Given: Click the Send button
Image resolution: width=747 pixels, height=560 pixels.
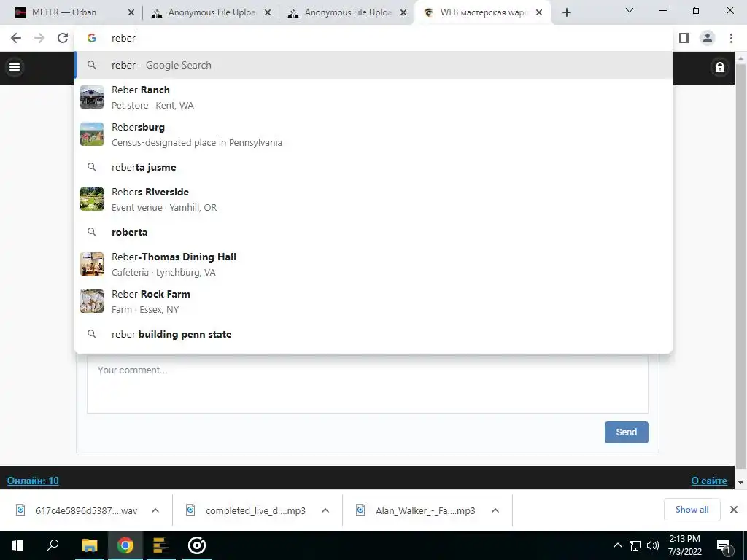Looking at the screenshot, I should [626, 432].
